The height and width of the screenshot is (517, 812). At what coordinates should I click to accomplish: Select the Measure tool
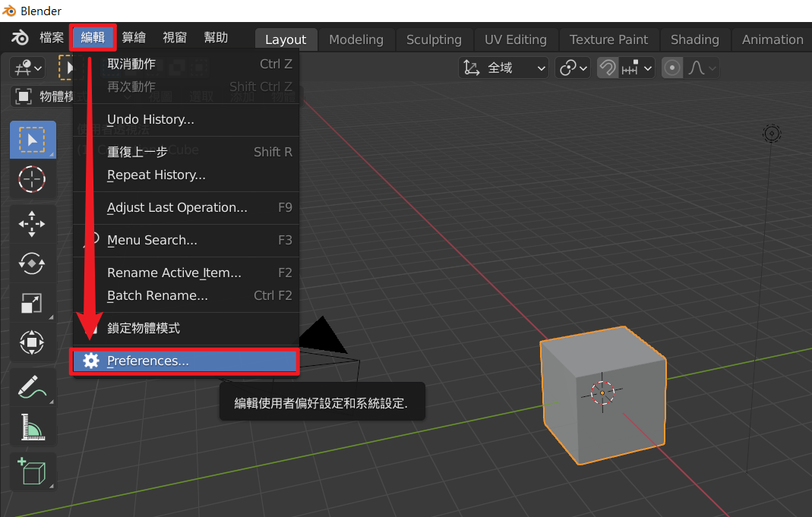point(32,426)
